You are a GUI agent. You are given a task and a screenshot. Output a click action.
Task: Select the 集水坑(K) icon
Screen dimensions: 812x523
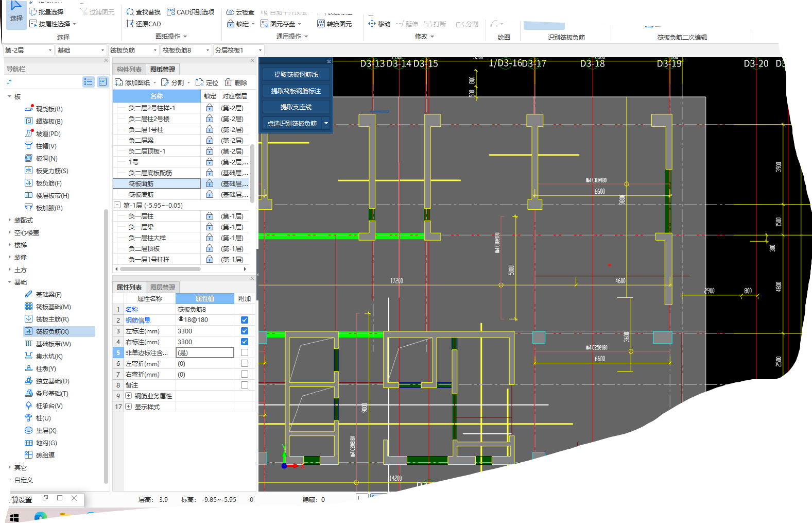(28, 356)
